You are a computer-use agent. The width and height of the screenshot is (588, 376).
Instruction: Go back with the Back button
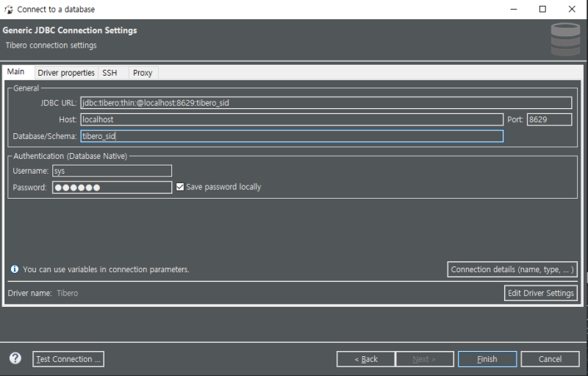coord(365,359)
